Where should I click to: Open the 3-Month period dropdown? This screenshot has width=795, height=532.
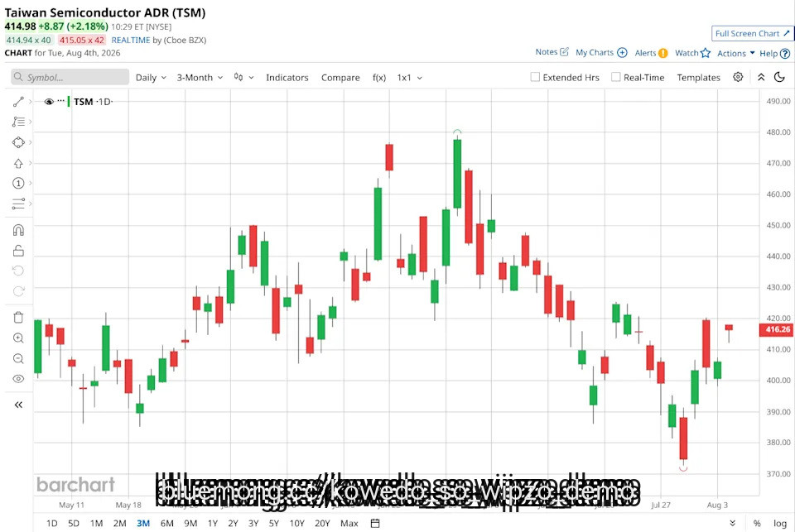[x=200, y=78]
